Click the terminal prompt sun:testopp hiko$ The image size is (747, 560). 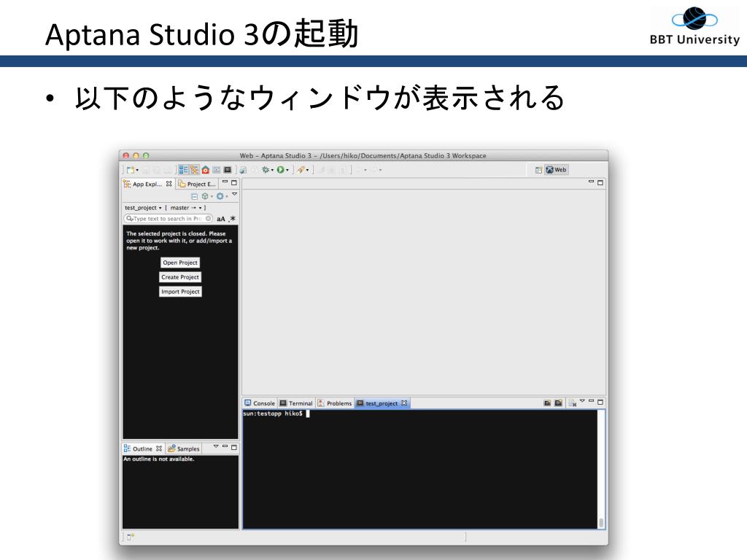point(273,413)
